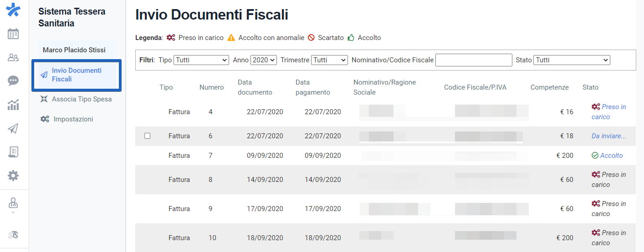The image size is (644, 252).
Task: Expand the Stato filter dropdown
Action: point(572,60)
